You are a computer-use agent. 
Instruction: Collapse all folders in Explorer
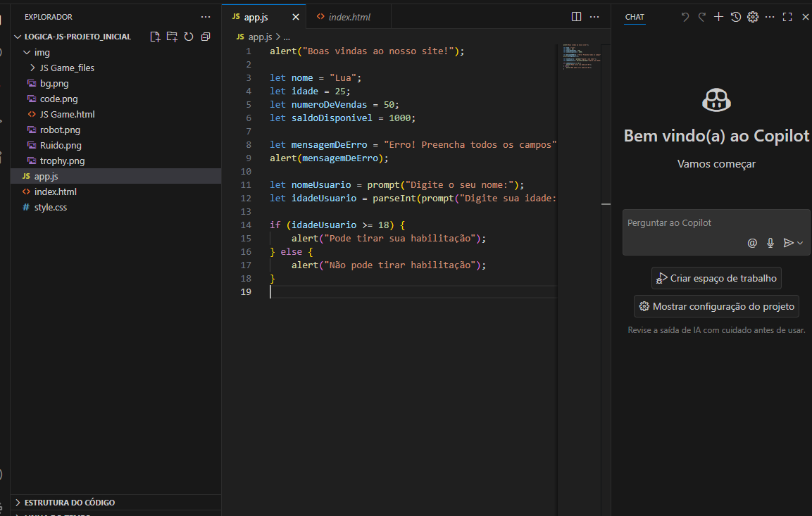(x=206, y=37)
